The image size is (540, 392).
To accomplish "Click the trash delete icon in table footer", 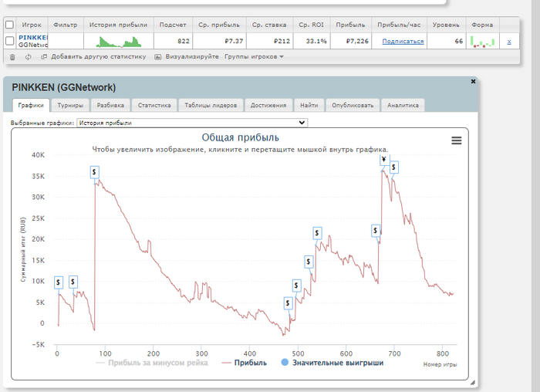I will (12, 57).
